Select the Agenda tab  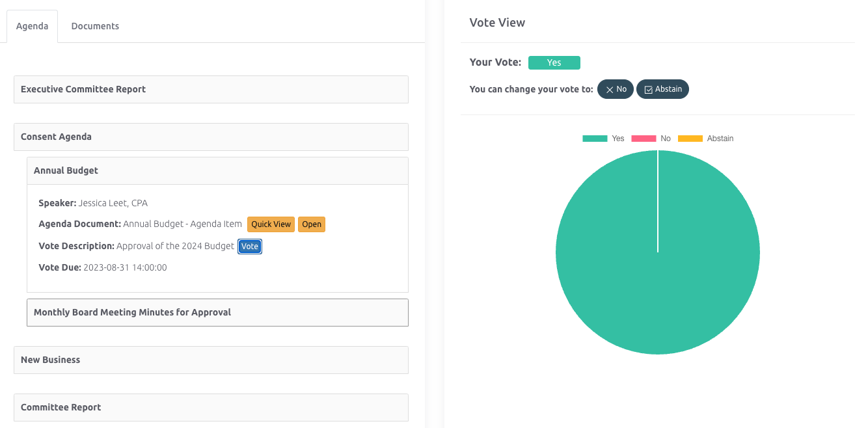pos(33,27)
